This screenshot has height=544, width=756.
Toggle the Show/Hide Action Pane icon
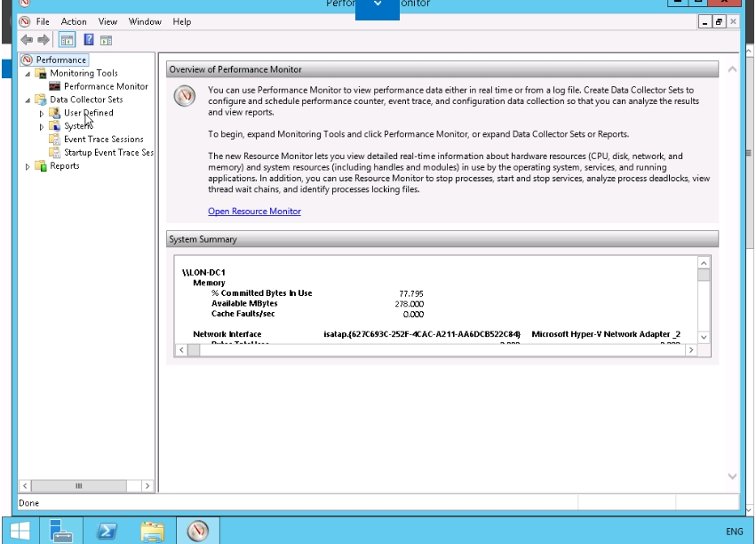coord(106,40)
